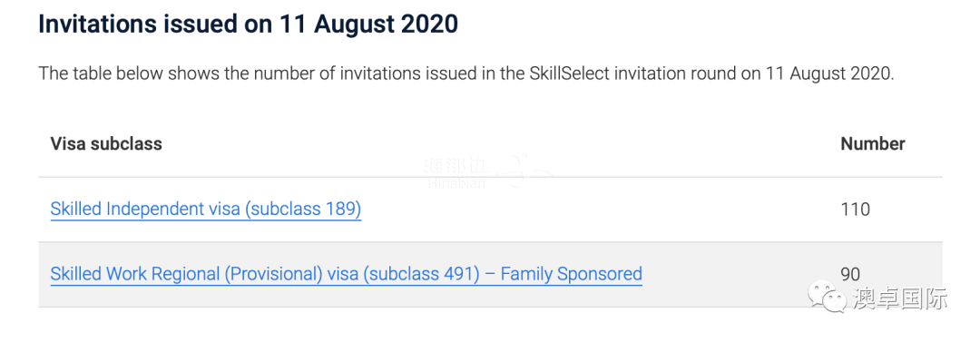Click 'Skilled Work Regional' words in second row
Image resolution: width=980 pixels, height=342 pixels.
tap(134, 274)
